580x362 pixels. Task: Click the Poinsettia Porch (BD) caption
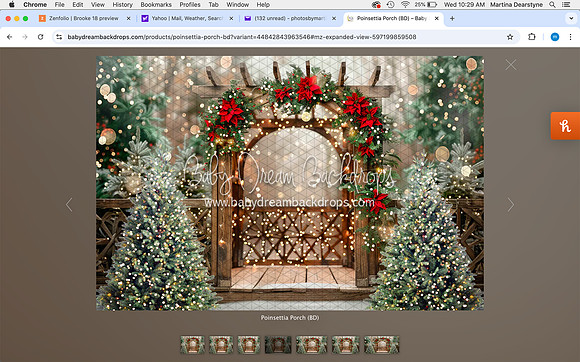point(290,318)
